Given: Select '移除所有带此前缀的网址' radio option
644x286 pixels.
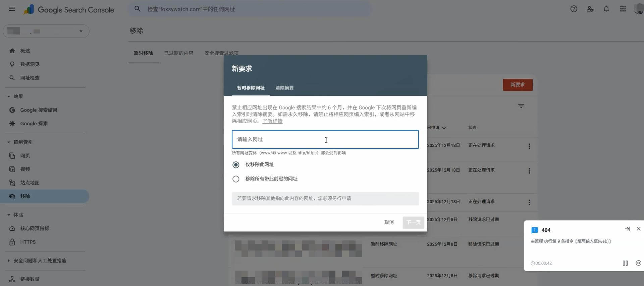Looking at the screenshot, I should pos(236,179).
